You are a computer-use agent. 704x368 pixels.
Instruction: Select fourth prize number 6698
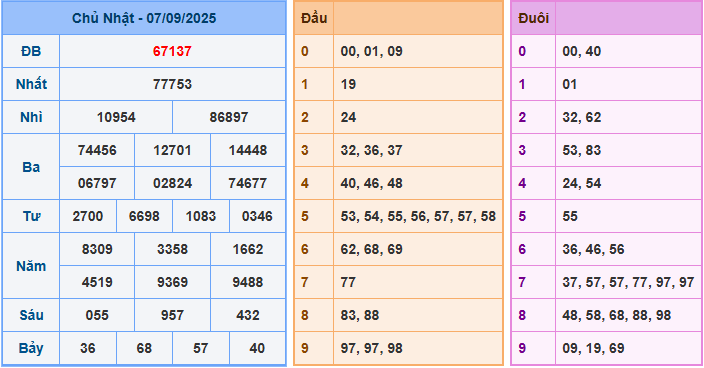click(144, 216)
